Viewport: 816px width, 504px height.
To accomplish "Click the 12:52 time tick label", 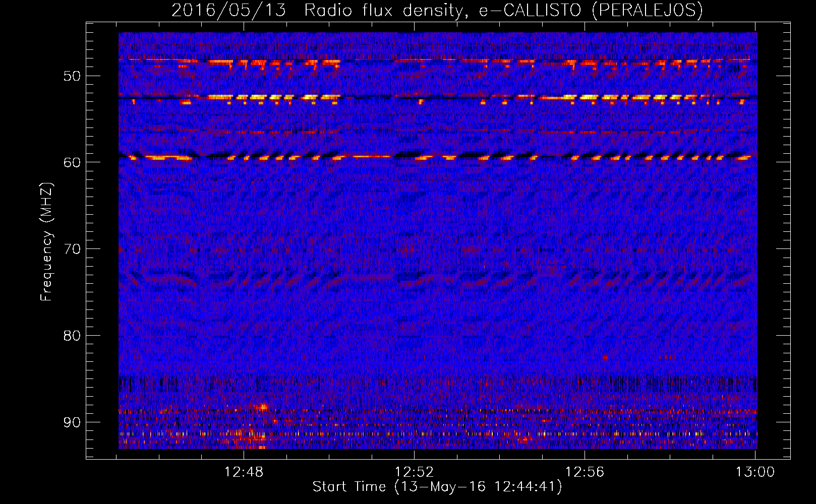I will tap(414, 472).
